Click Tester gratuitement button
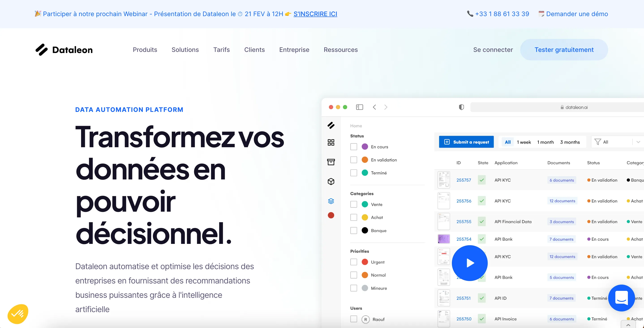This screenshot has height=328, width=644. coord(564,49)
